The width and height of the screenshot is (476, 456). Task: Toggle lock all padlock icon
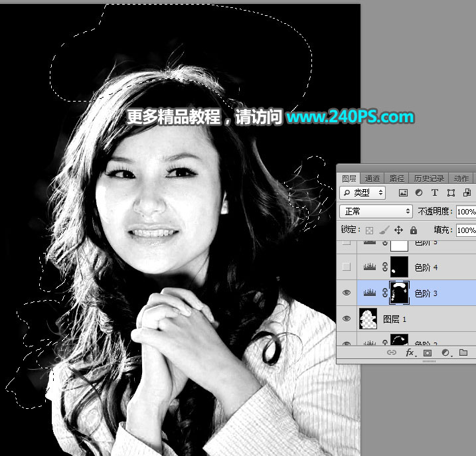pos(414,230)
